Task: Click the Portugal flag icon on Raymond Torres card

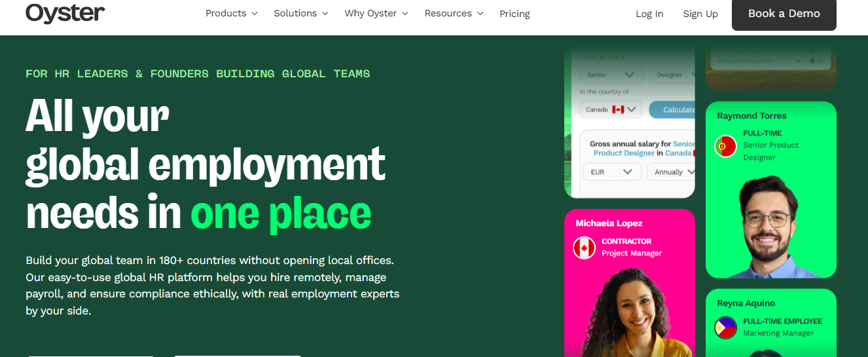Action: 725,146
